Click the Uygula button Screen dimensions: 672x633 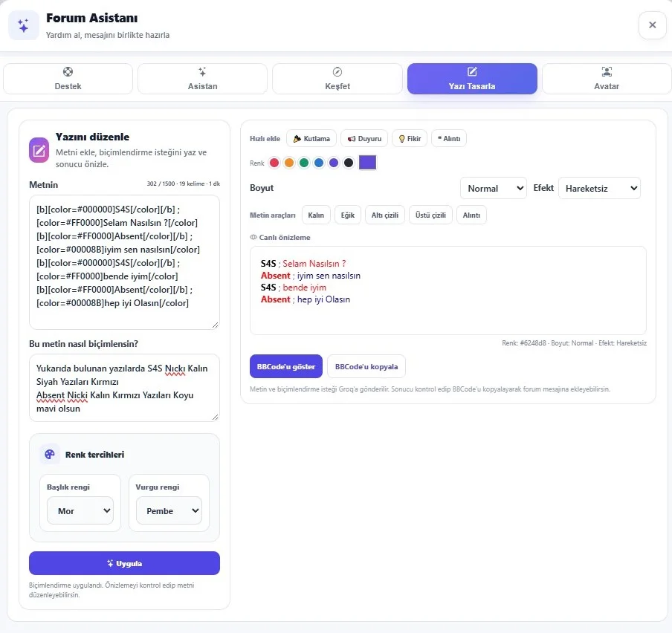point(124,563)
